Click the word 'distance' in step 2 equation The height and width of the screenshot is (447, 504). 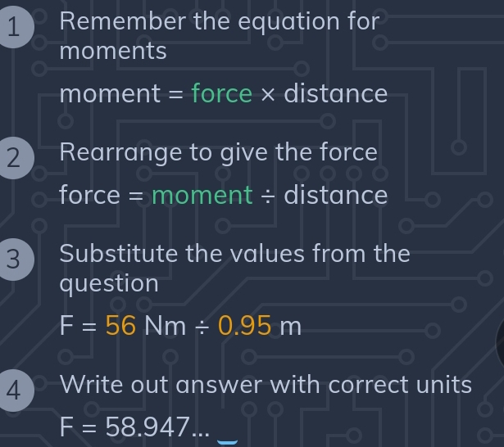335,195
